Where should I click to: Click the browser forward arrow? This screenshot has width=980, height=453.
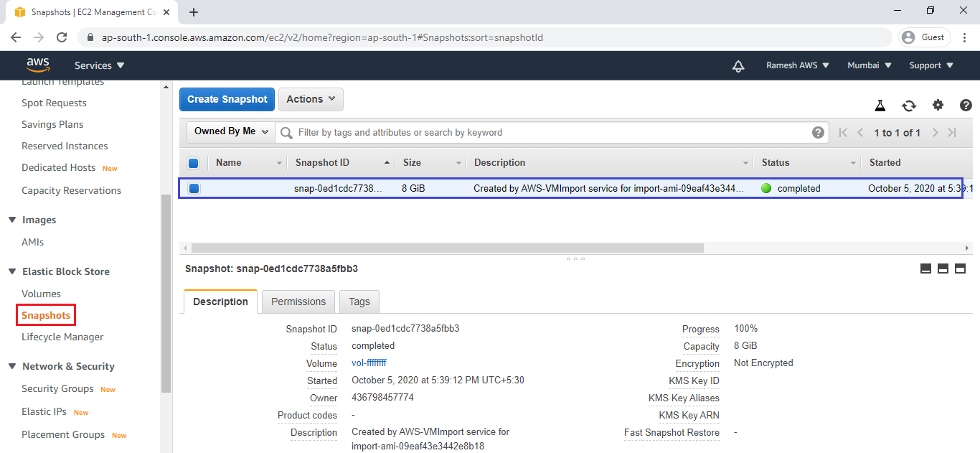point(39,37)
